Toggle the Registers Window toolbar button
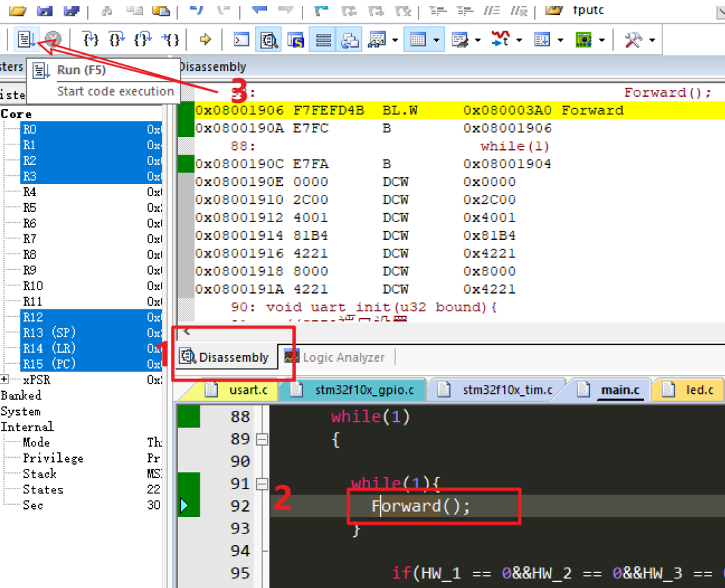 pos(323,40)
